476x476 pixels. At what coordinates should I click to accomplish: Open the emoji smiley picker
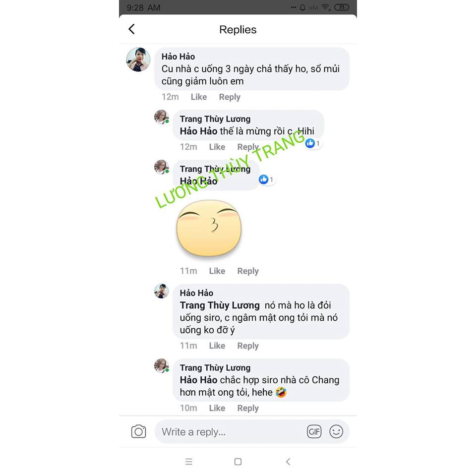[336, 431]
